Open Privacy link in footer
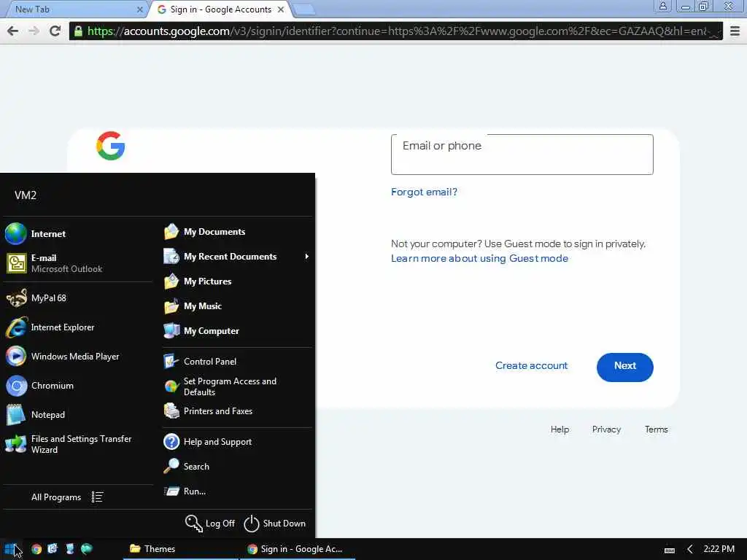Viewport: 747px width, 560px height. 606,429
